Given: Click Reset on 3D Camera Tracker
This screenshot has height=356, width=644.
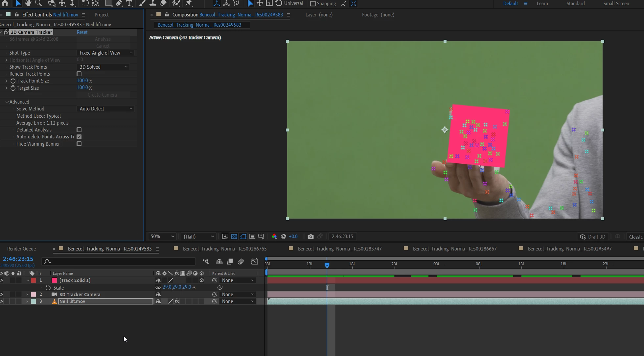Looking at the screenshot, I should pyautogui.click(x=82, y=32).
